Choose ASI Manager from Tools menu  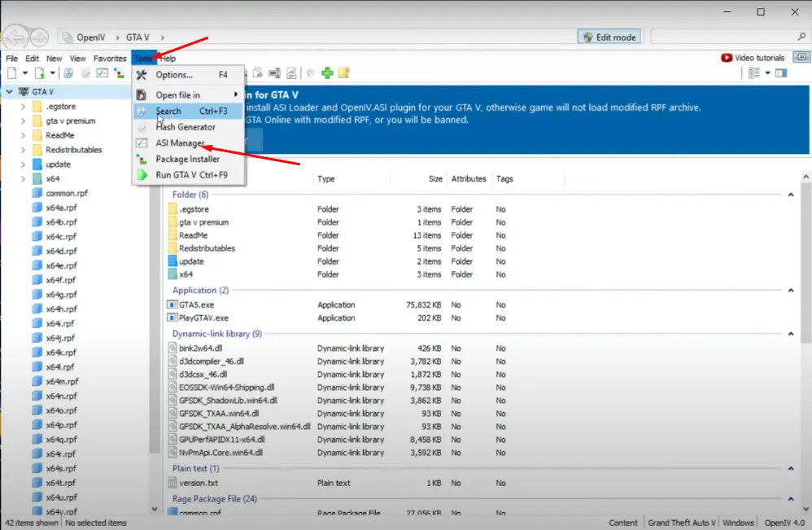pos(189,143)
